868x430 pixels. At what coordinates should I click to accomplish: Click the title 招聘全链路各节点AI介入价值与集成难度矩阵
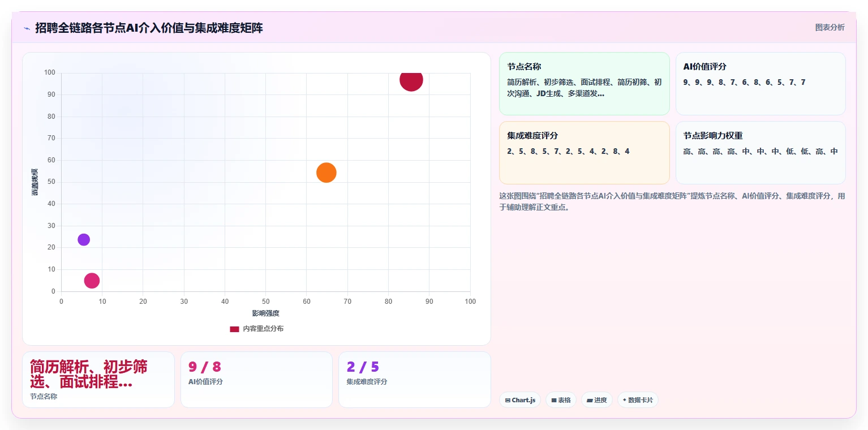click(149, 28)
